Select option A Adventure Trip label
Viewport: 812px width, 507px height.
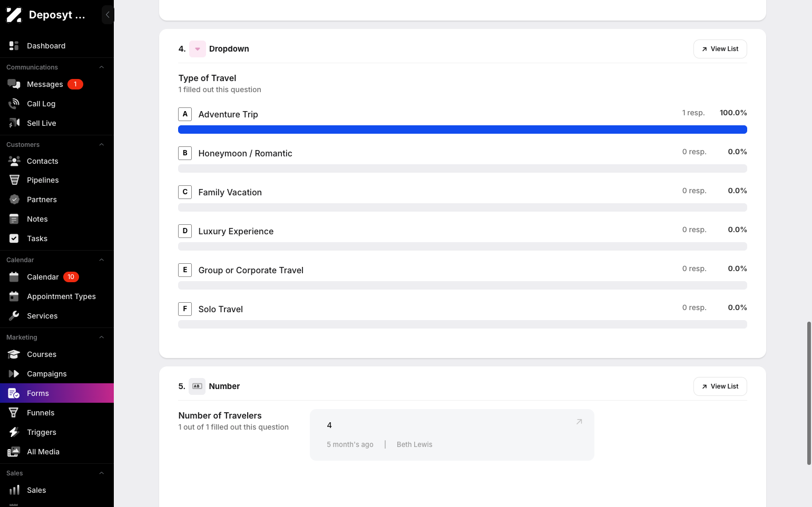(x=228, y=114)
